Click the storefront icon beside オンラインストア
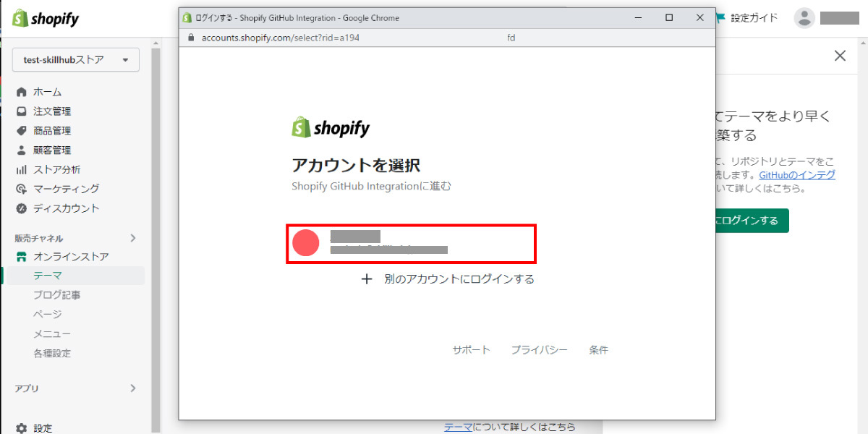This screenshot has height=434, width=868. pos(21,257)
